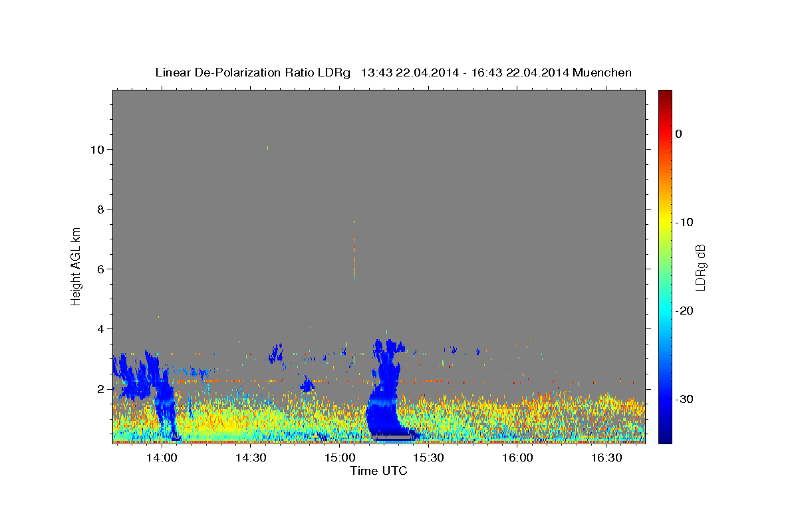
Task: Click the colorbar label -10
Action: click(685, 222)
